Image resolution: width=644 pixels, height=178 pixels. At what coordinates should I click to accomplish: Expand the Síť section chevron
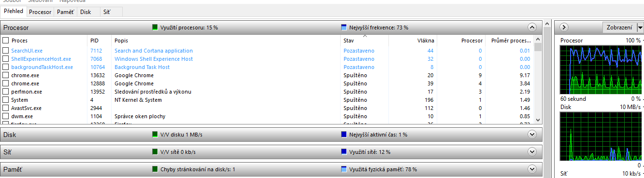click(532, 152)
